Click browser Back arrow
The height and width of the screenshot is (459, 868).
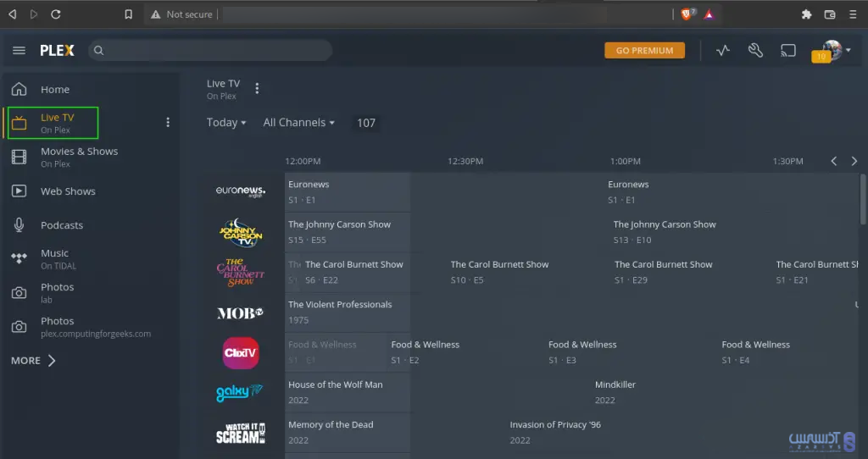(13, 14)
